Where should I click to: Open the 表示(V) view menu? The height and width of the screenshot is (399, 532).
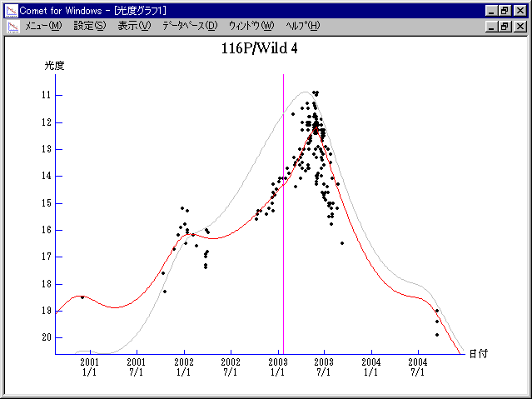(x=134, y=26)
